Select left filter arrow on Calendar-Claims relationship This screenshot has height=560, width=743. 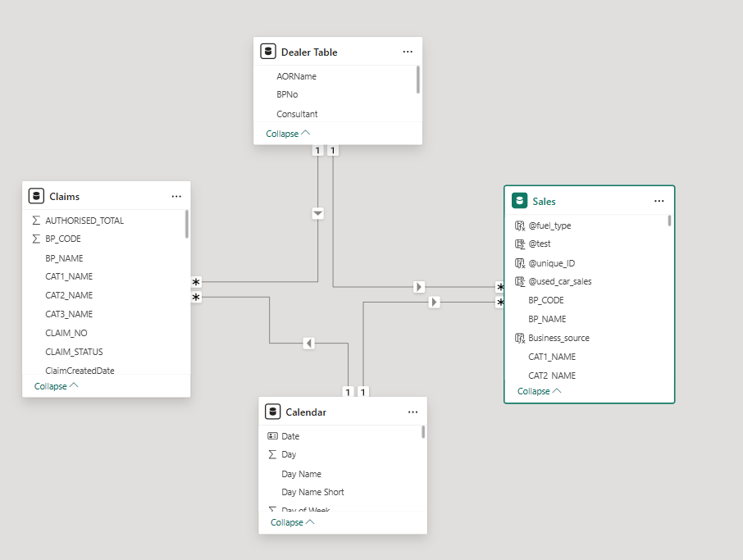click(308, 343)
